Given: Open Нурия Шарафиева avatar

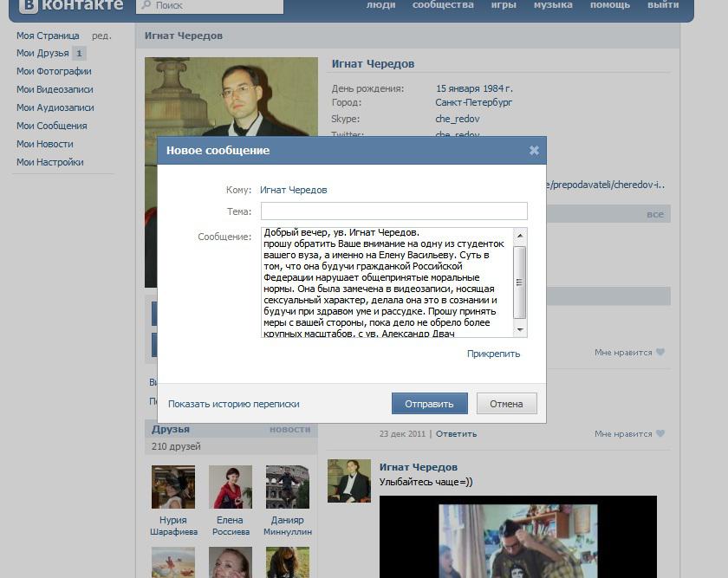Looking at the screenshot, I should coord(173,487).
